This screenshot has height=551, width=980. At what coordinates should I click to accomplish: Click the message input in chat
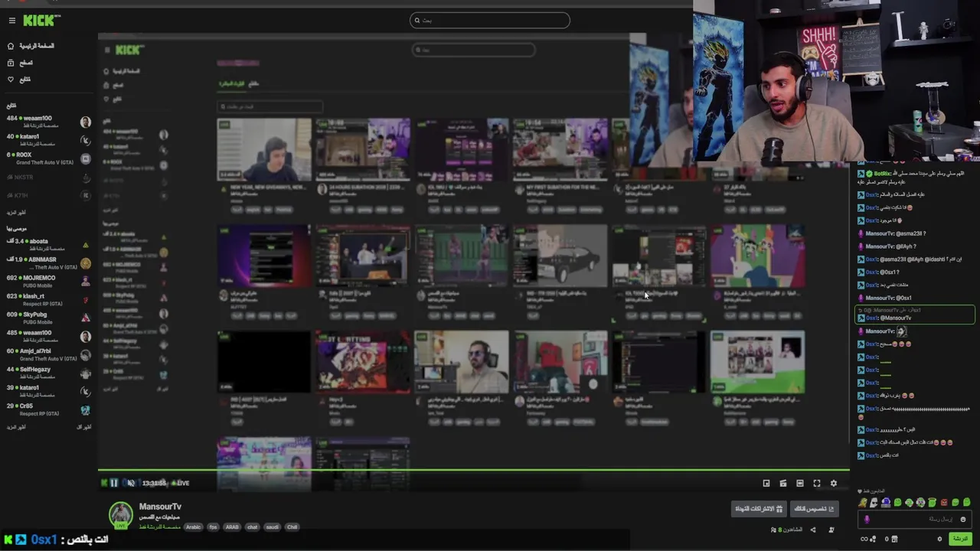pos(915,519)
